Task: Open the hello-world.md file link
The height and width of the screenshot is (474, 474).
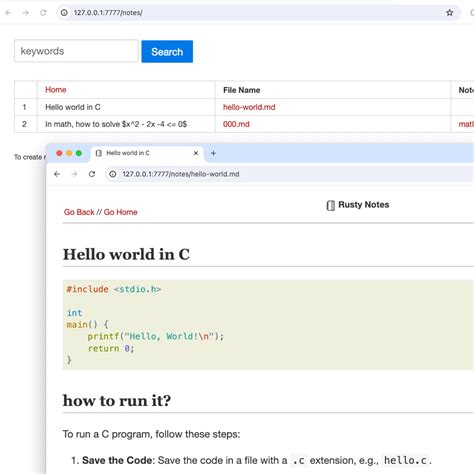Action: pyautogui.click(x=249, y=107)
